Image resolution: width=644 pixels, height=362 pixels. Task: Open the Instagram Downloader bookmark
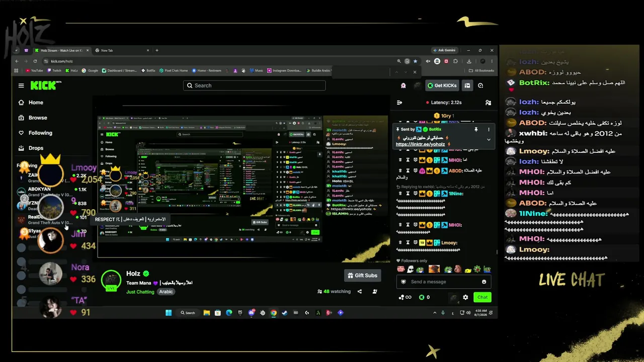[x=284, y=71]
